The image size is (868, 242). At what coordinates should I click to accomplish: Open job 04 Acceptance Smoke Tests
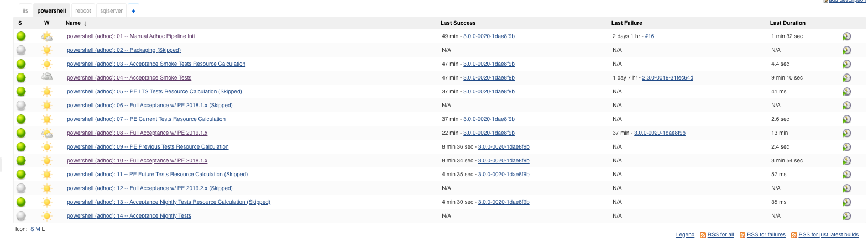tap(129, 78)
